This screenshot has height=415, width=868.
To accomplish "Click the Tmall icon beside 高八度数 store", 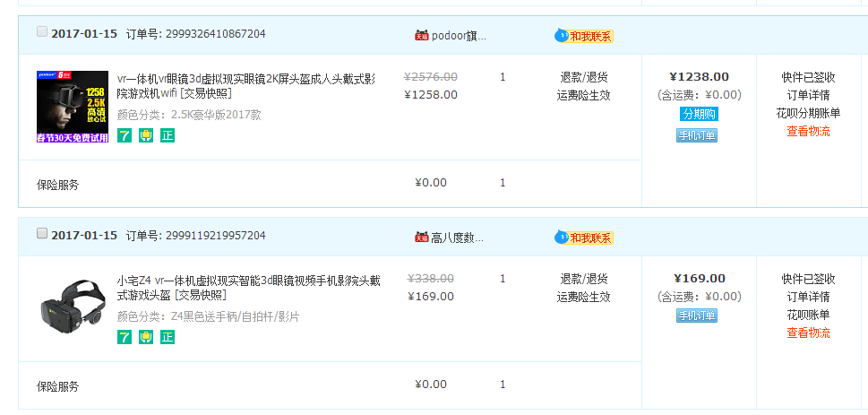I will click(x=422, y=238).
